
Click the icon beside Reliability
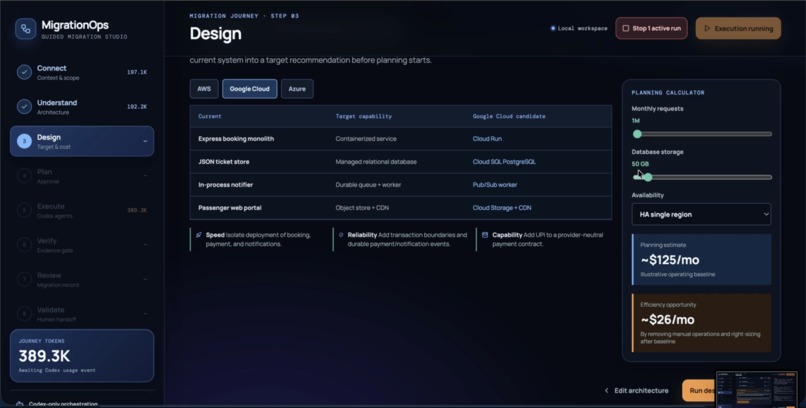pyautogui.click(x=341, y=235)
